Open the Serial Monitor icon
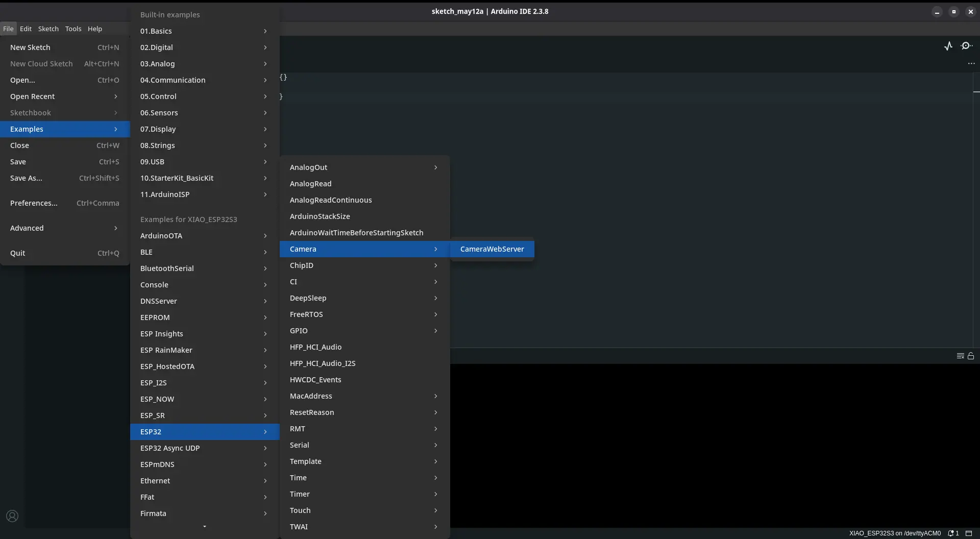The image size is (980, 539). [x=966, y=46]
